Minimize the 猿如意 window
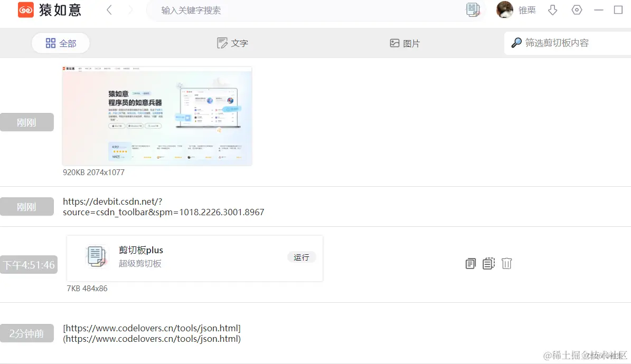 coord(599,10)
